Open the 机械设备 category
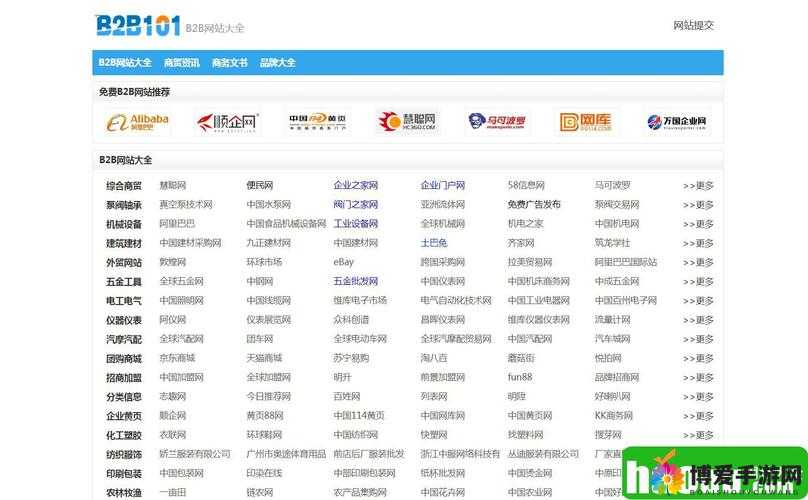The width and height of the screenshot is (808, 500). click(124, 224)
